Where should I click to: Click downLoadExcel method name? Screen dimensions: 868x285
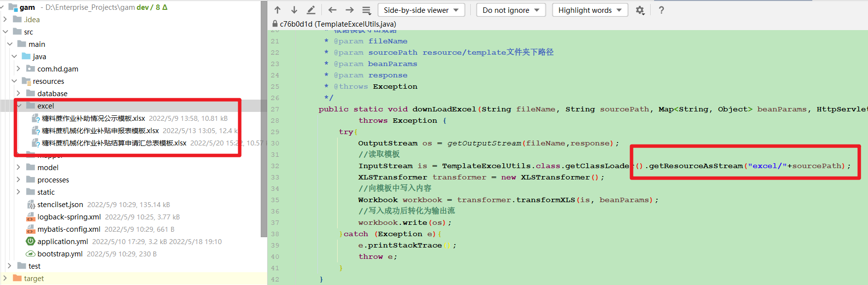click(x=444, y=109)
